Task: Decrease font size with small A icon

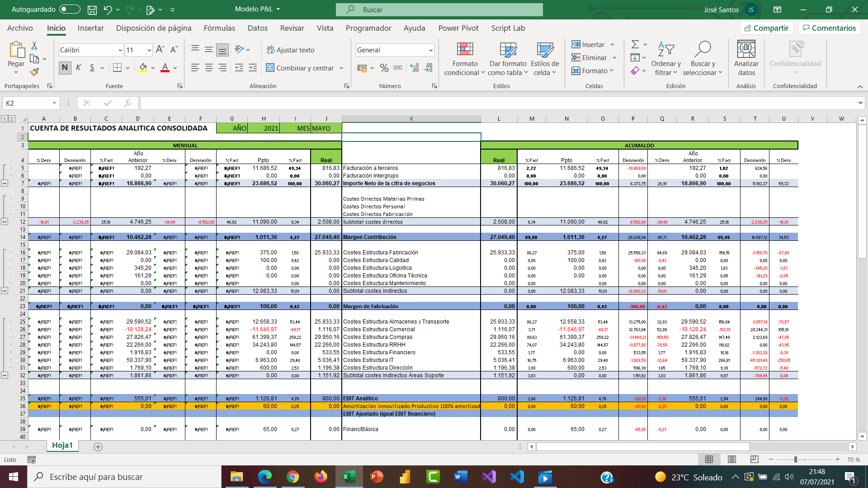Action: pyautogui.click(x=174, y=50)
